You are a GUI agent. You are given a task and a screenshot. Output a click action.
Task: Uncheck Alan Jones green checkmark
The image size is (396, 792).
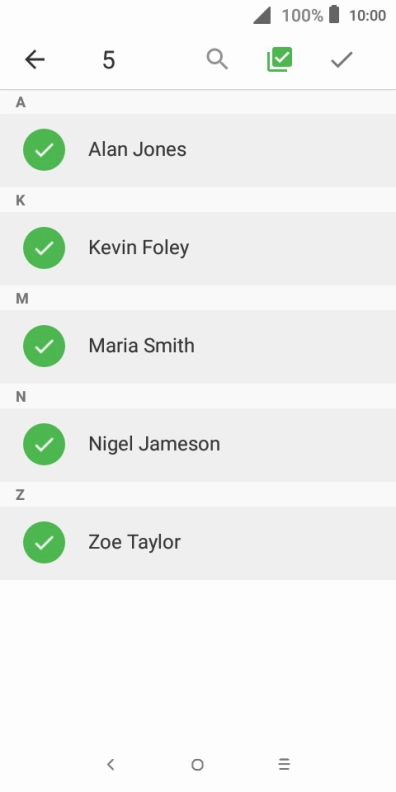[x=44, y=150]
